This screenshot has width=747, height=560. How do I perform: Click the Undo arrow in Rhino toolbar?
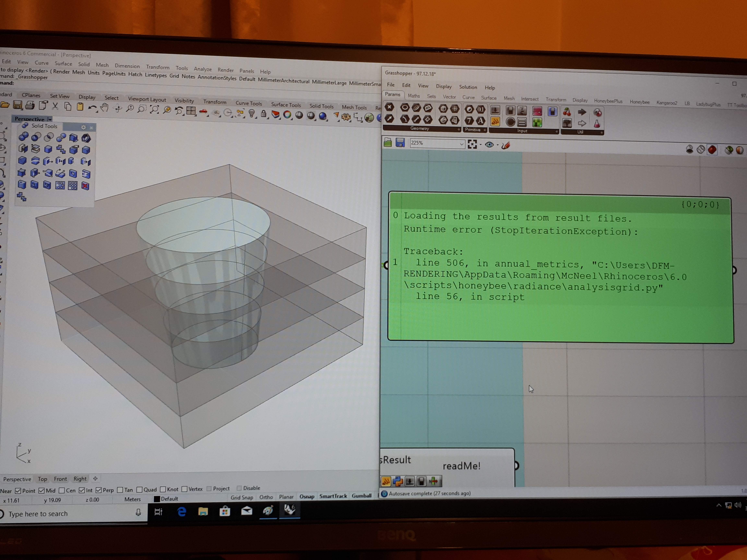click(92, 108)
